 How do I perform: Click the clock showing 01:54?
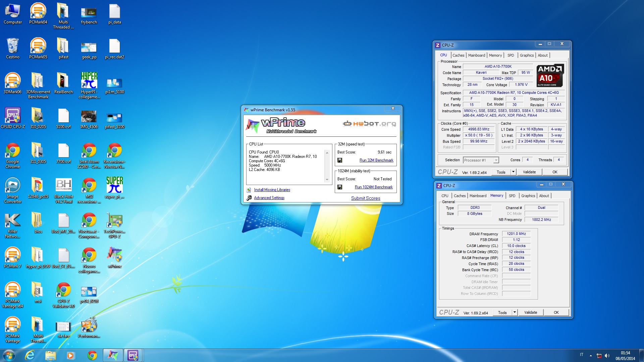pyautogui.click(x=625, y=353)
